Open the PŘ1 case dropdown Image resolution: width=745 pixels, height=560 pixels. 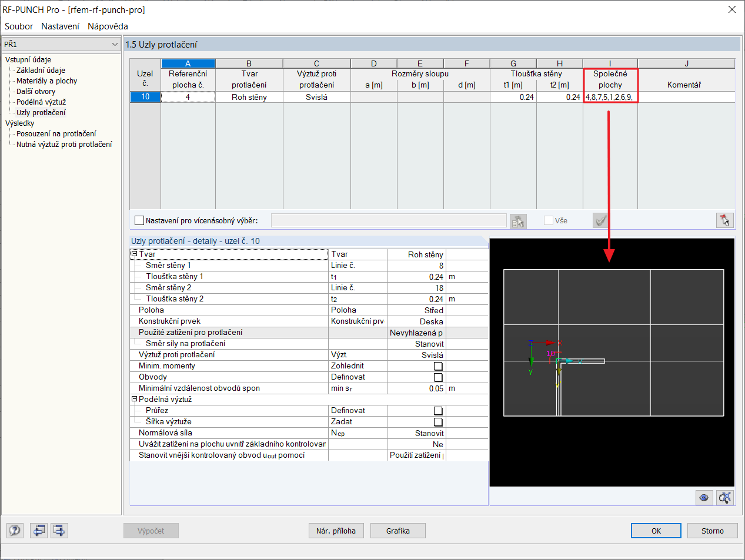click(62, 44)
